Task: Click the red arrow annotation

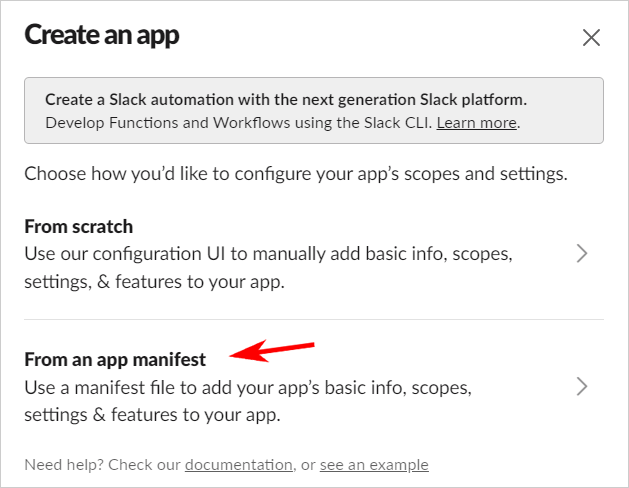Action: click(272, 351)
